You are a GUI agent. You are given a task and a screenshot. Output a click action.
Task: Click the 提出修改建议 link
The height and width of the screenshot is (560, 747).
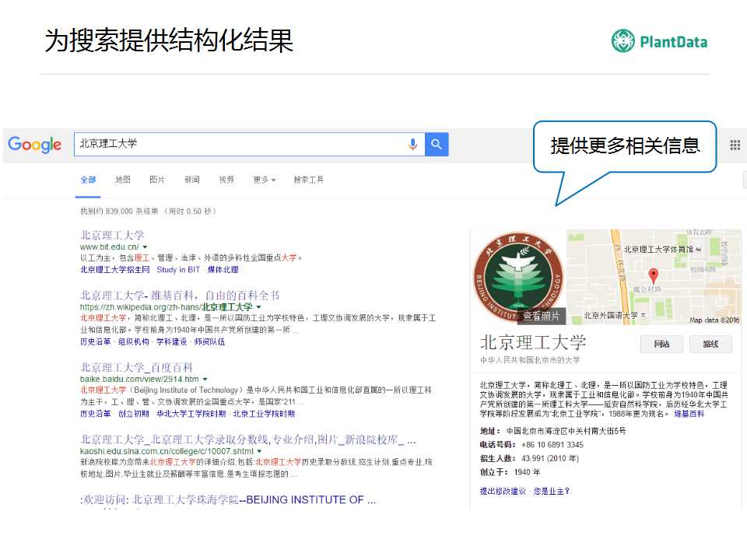pyautogui.click(x=502, y=491)
